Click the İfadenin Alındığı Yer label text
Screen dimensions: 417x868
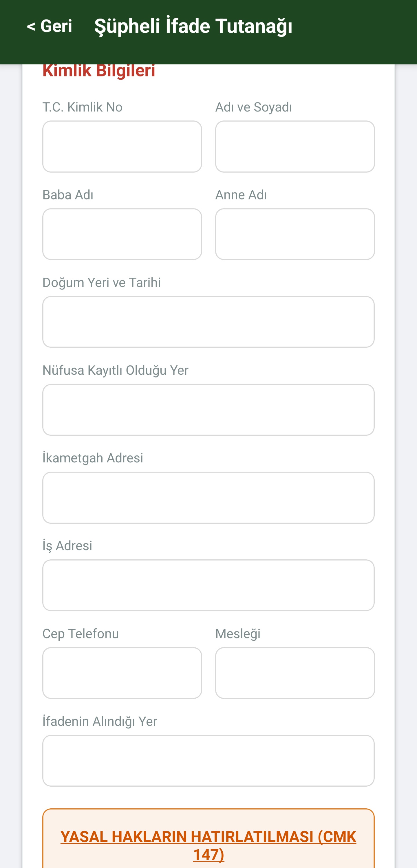pos(100,721)
